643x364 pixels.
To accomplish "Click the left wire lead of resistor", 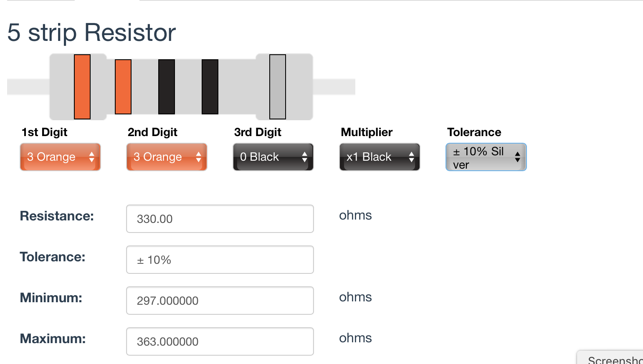I will (x=28, y=86).
